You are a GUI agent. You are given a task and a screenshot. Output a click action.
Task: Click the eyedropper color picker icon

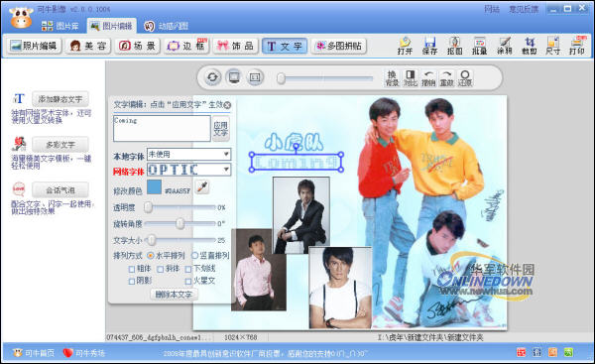[202, 186]
